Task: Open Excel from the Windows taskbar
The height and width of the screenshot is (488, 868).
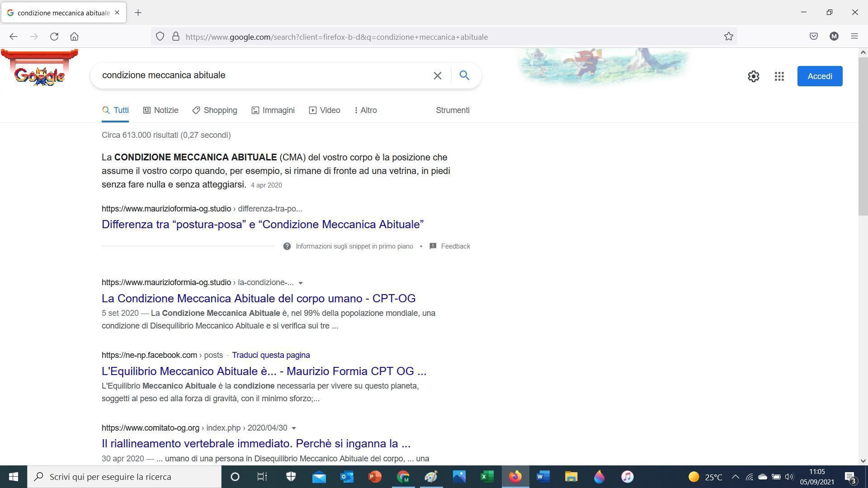Action: 486,477
